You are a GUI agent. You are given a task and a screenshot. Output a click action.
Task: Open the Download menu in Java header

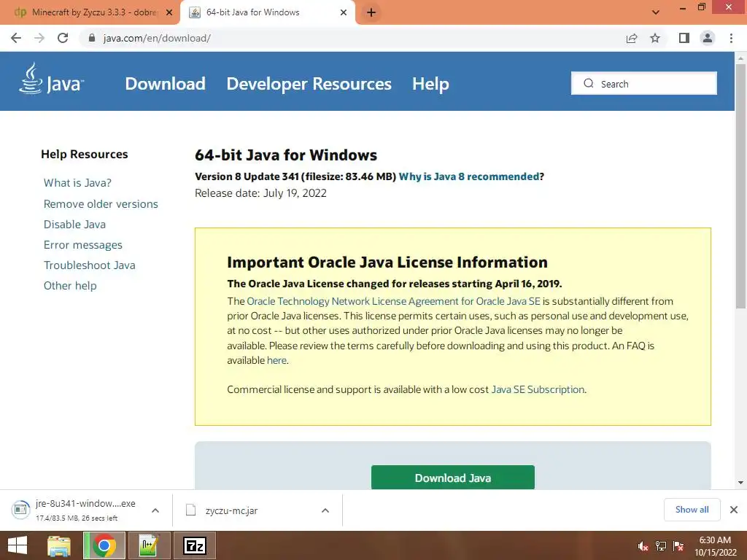click(x=166, y=84)
